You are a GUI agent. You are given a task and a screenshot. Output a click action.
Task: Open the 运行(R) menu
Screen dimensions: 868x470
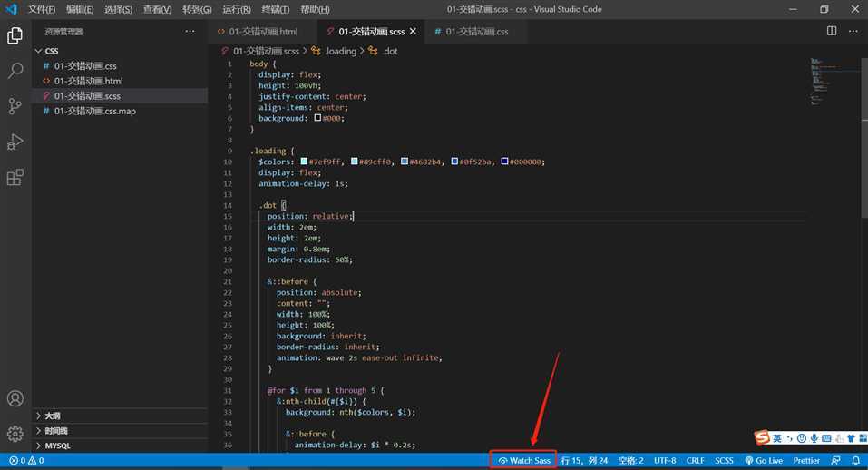[237, 9]
